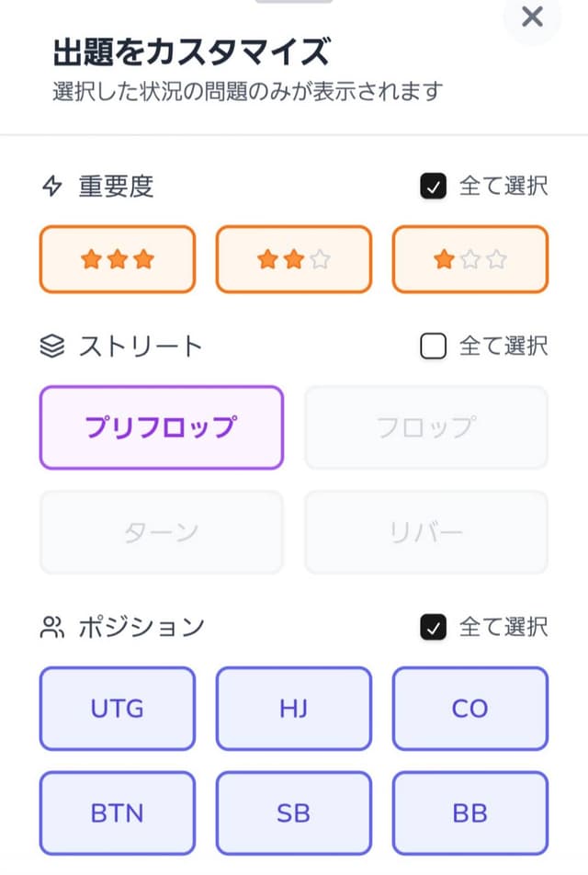Viewport: 588px width, 875px height.
Task: Toggle the BB position
Action: 470,813
